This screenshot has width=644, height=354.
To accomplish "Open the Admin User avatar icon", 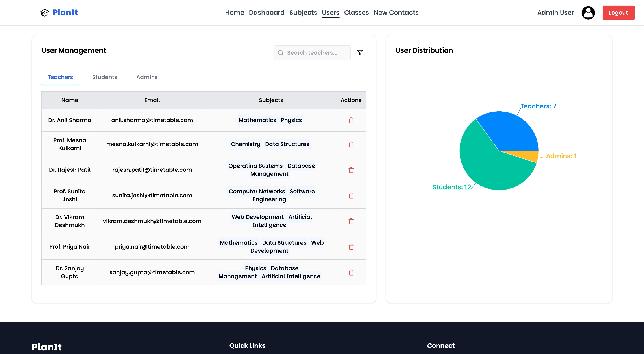I will coord(588,13).
